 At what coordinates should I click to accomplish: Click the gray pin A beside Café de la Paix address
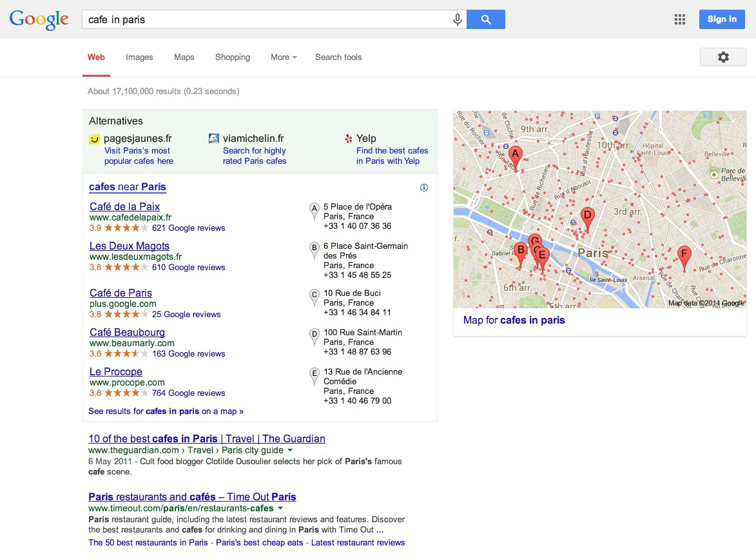(x=315, y=209)
